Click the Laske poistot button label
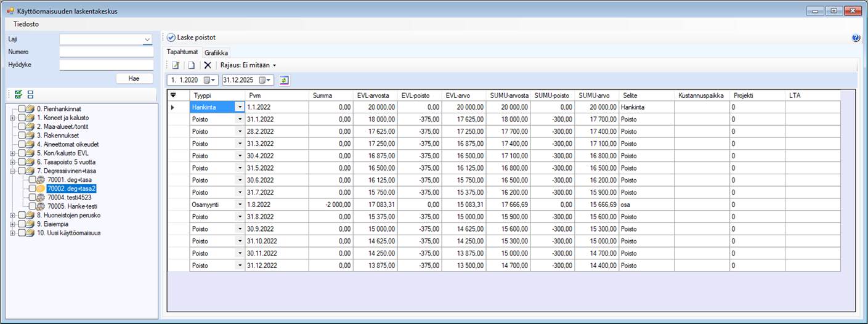 click(197, 38)
